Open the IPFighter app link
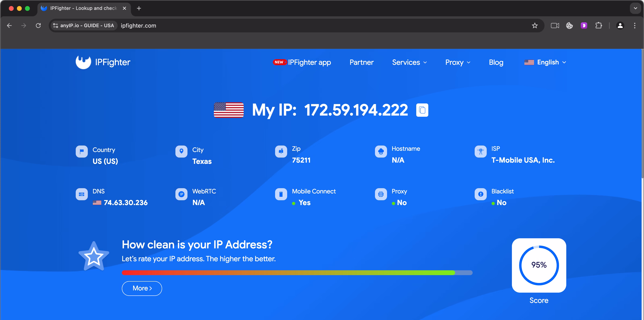The image size is (644, 320). point(302,62)
